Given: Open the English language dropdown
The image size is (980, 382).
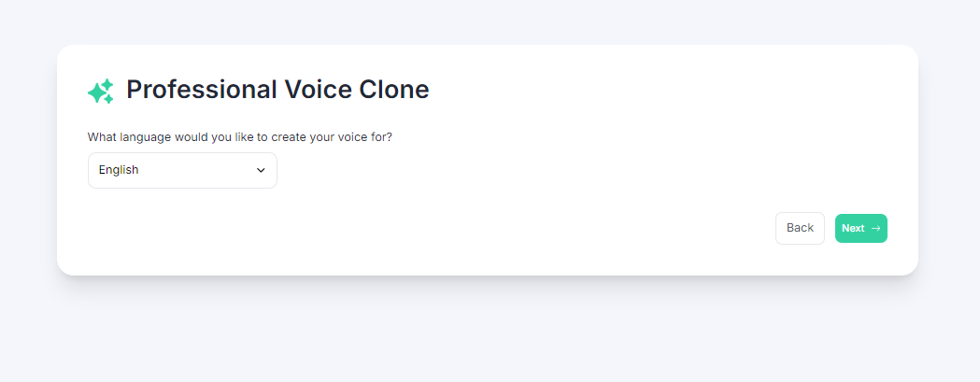Looking at the screenshot, I should point(182,170).
